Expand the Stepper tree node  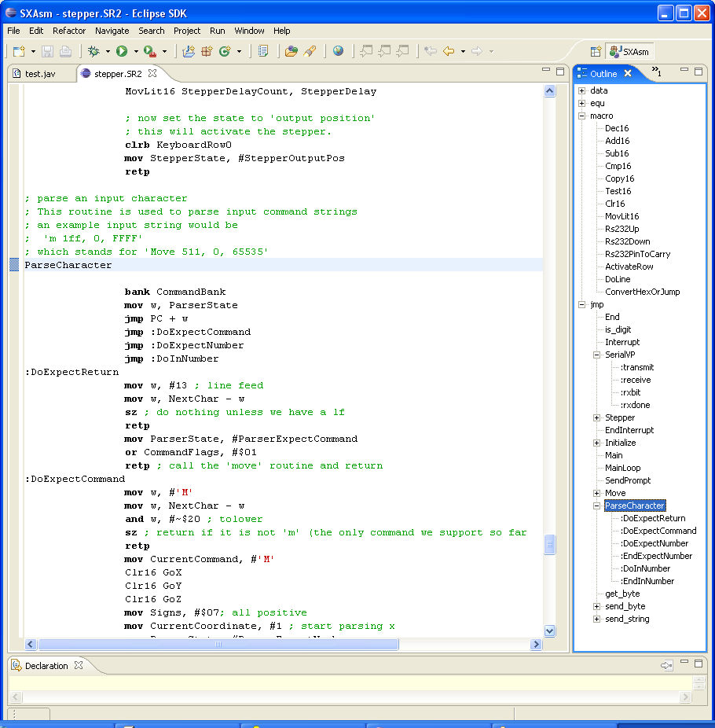point(596,418)
